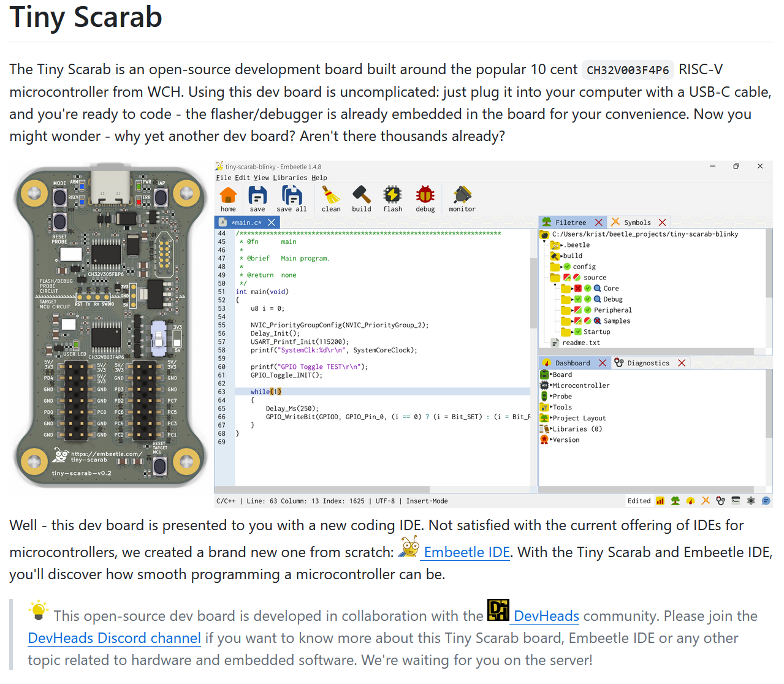Select readme.txt in the Filetree
The image size is (784, 684).
coord(580,343)
